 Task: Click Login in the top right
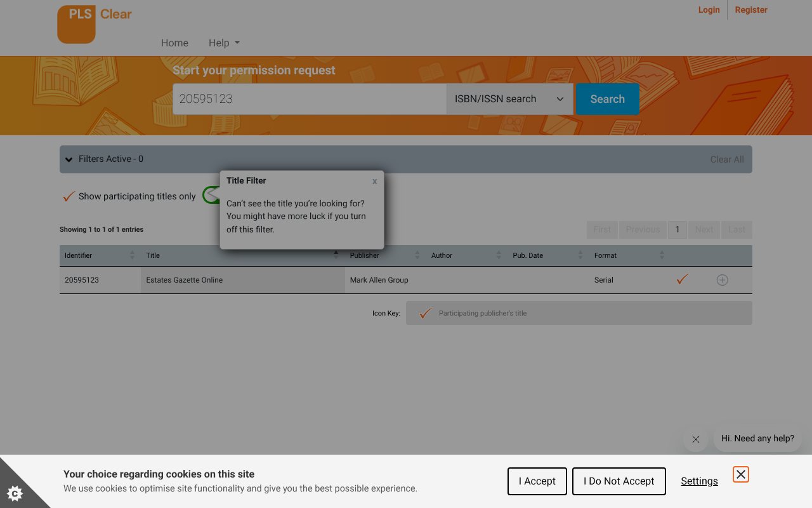pyautogui.click(x=709, y=10)
